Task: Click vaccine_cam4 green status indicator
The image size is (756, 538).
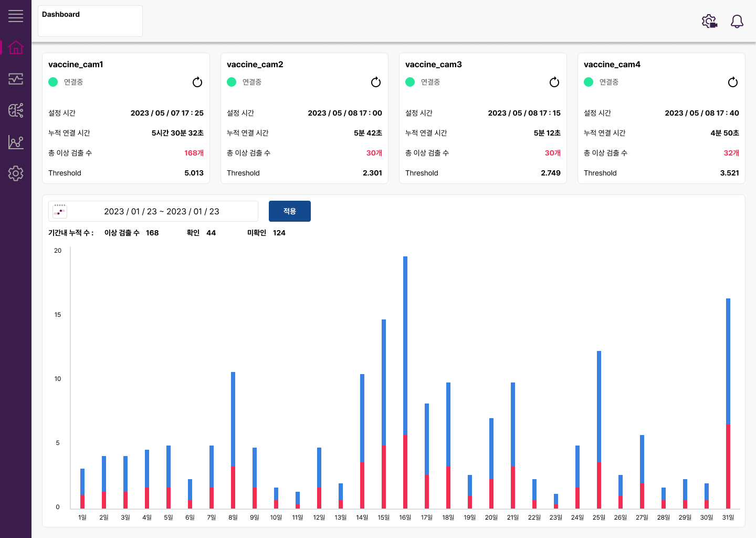Action: 589,82
